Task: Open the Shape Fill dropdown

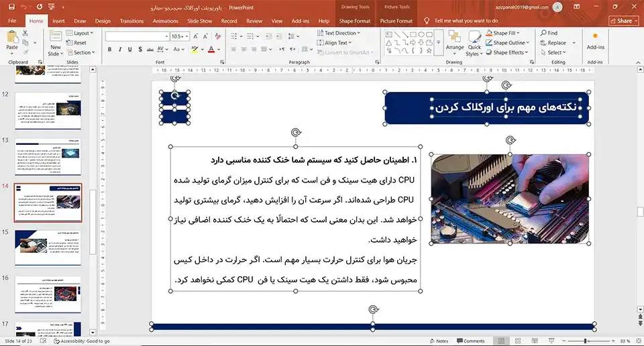Action: coord(503,33)
